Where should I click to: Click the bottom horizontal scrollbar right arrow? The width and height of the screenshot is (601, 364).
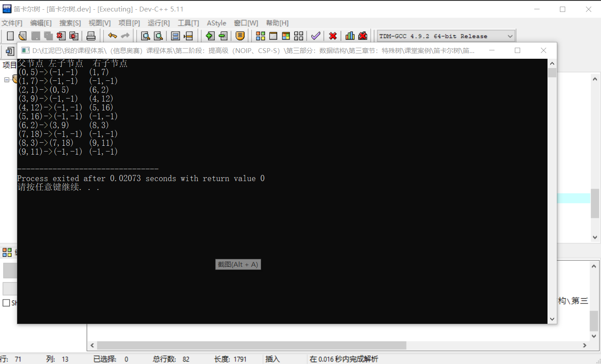click(x=585, y=345)
